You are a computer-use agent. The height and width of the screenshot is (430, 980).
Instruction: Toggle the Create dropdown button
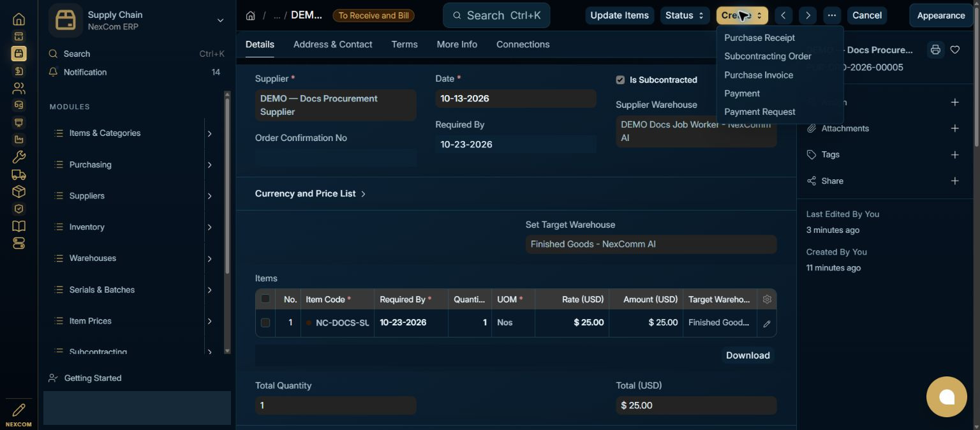coord(742,15)
